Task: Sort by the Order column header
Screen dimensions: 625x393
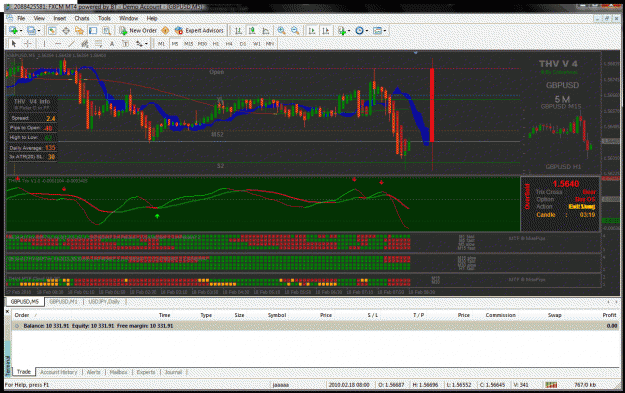Action: (22, 315)
